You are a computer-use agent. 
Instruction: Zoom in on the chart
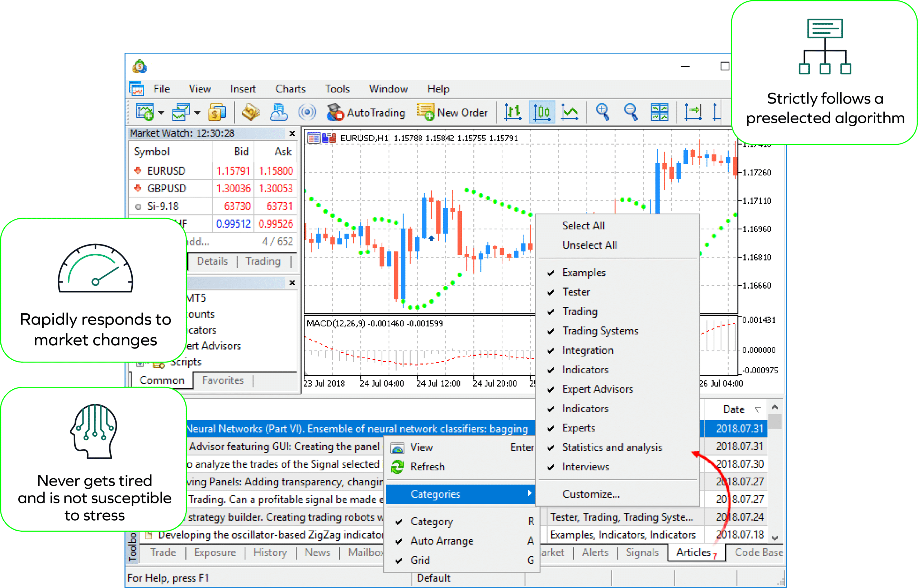pyautogui.click(x=602, y=112)
